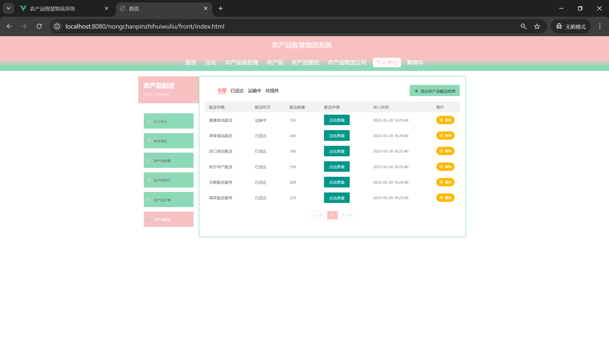This screenshot has width=609, height=364.
Task: Click the browser reload icon
Action: (x=39, y=26)
